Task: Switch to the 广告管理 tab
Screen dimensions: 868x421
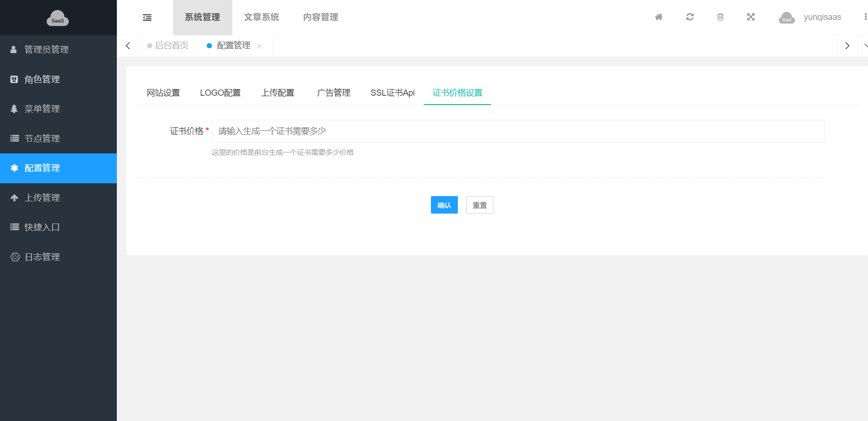Action: [333, 93]
